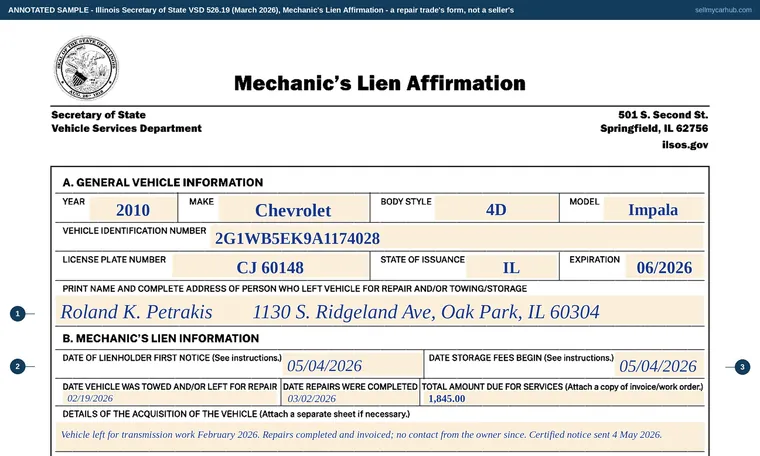This screenshot has width=760, height=456.
Task: Click the Date Repairs Were Completed label
Action: coord(350,387)
